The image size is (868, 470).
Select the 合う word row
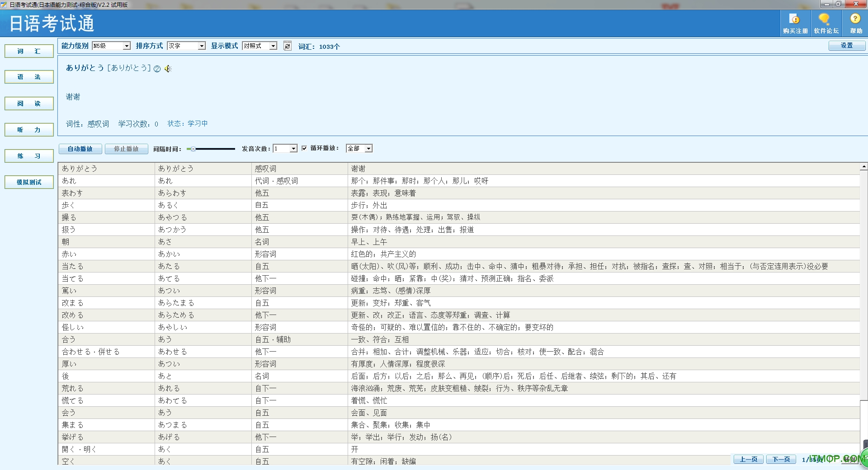[x=459, y=339]
